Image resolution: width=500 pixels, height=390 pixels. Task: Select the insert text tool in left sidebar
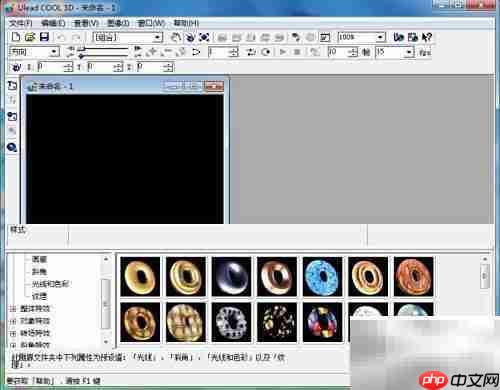(12, 86)
